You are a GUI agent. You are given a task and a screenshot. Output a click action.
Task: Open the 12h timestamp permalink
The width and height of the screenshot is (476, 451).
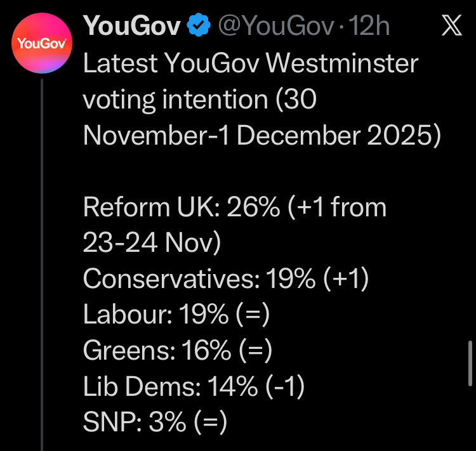[369, 26]
